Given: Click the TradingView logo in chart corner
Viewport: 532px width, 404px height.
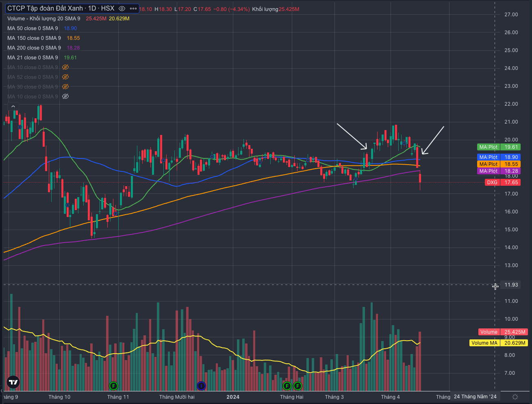Looking at the screenshot, I should point(13,382).
